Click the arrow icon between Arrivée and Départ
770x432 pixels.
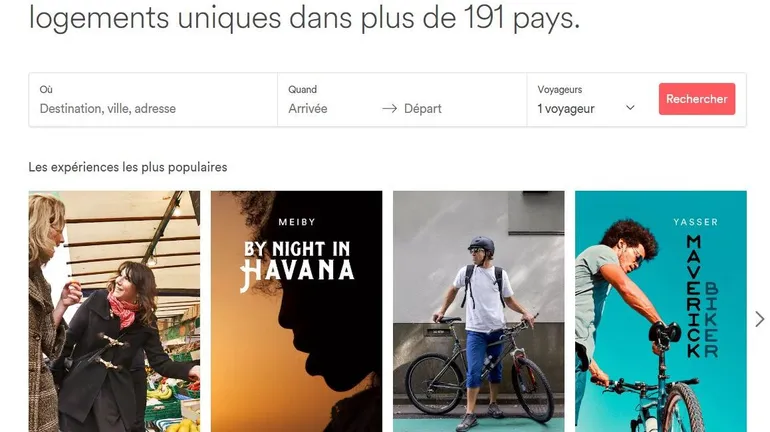389,108
